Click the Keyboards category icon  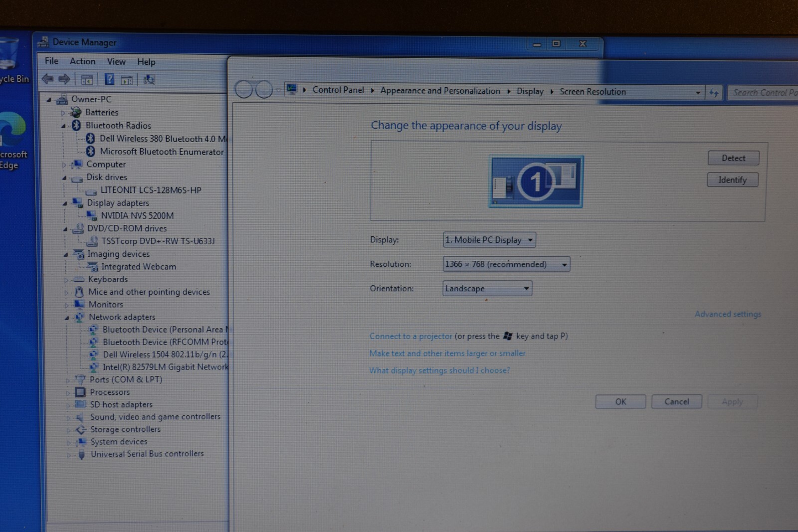tap(79, 279)
